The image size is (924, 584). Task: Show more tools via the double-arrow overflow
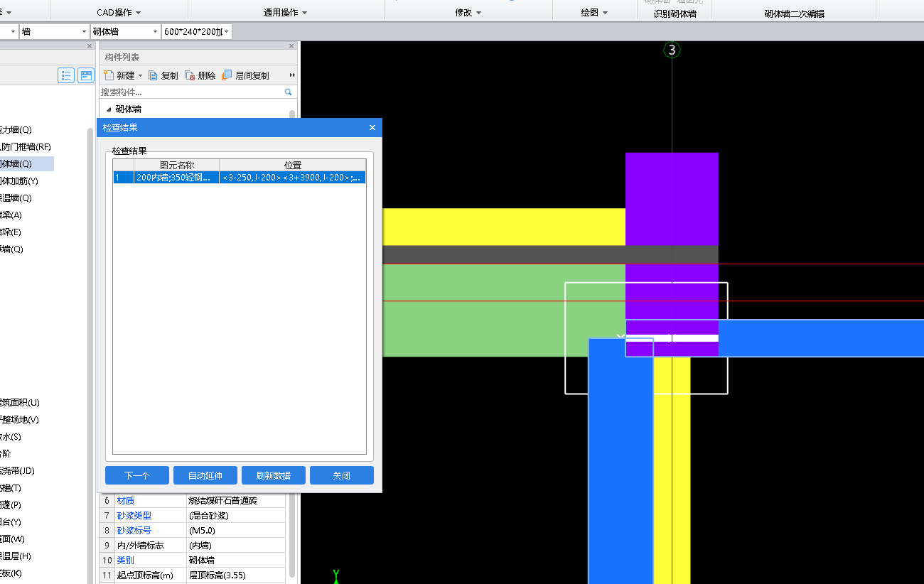click(292, 75)
